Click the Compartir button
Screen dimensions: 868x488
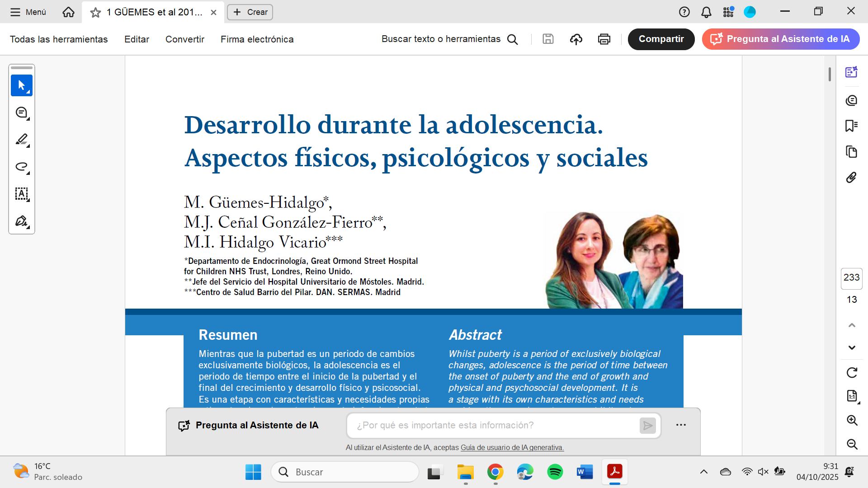[661, 39]
